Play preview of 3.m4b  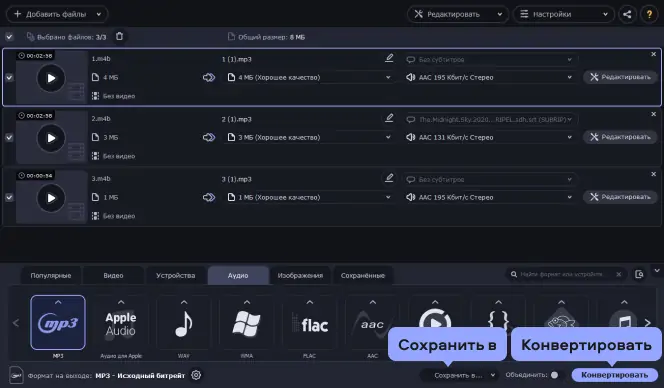coord(51,198)
